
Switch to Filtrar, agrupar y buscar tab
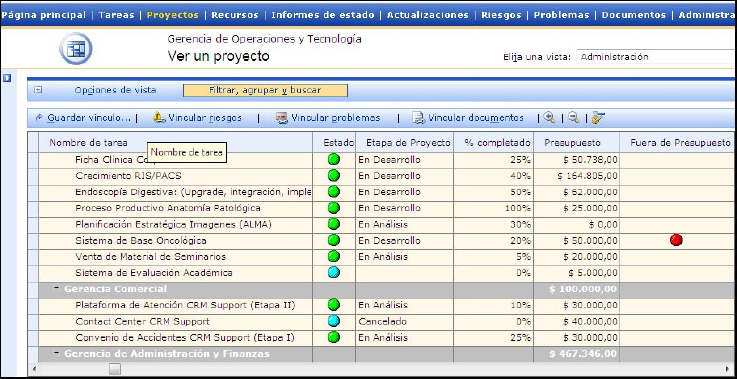coord(265,90)
